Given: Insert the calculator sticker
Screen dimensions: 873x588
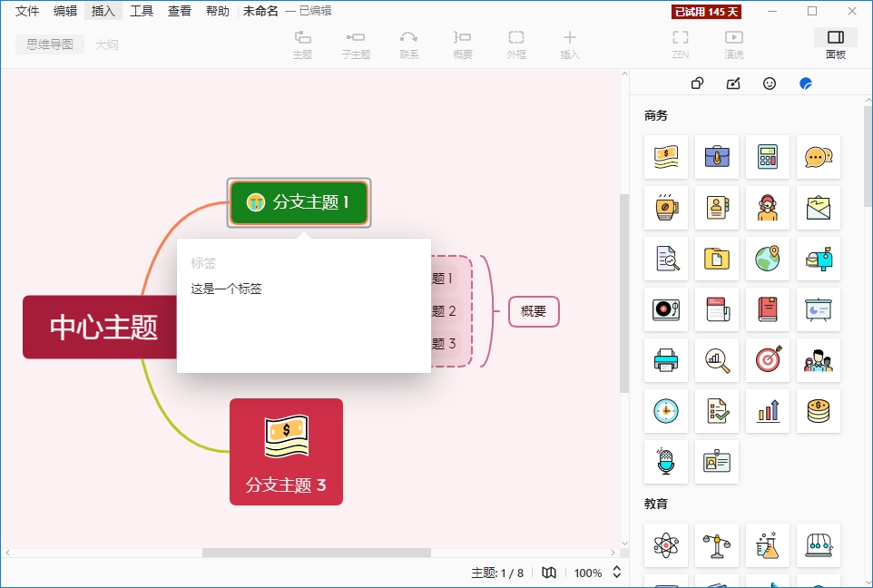Looking at the screenshot, I should click(x=767, y=157).
